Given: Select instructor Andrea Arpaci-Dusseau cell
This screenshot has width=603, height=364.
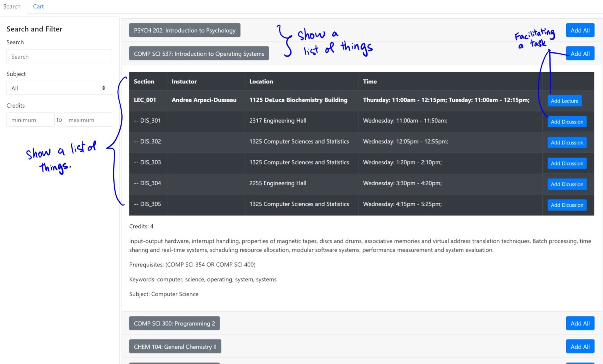Looking at the screenshot, I should pyautogui.click(x=206, y=101).
